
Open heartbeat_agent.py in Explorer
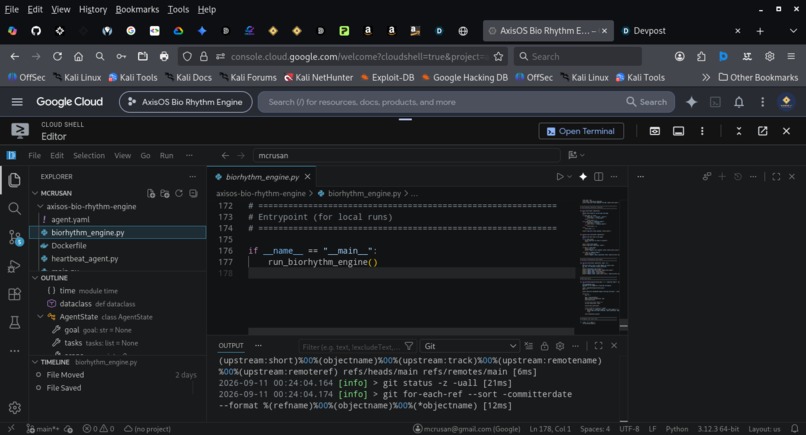(x=85, y=259)
